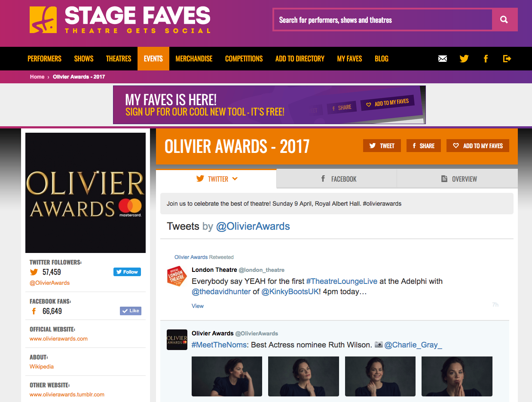Click the Olivier Awards Retweeted label link
This screenshot has width=532, height=402.
[x=204, y=257]
